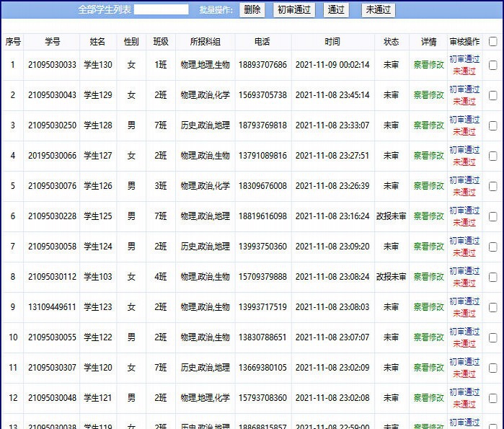
Task: Click 初审通过 link for 学生130
Action: tap(464, 59)
